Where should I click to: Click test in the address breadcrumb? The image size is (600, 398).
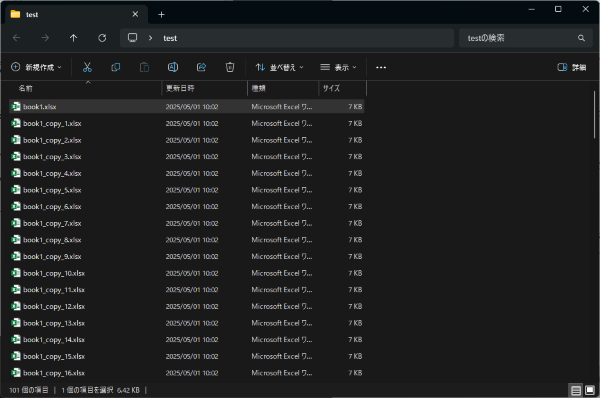pos(170,38)
